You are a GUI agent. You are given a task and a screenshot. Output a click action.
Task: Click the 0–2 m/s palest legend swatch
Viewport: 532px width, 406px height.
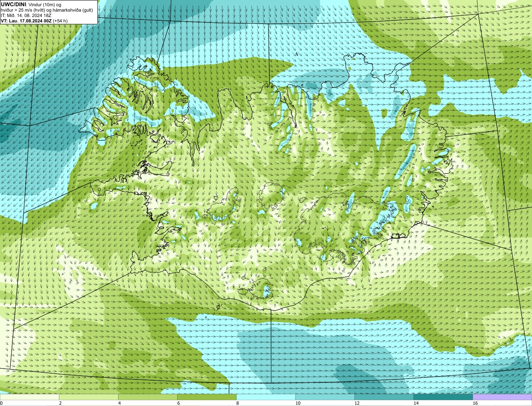(30, 397)
